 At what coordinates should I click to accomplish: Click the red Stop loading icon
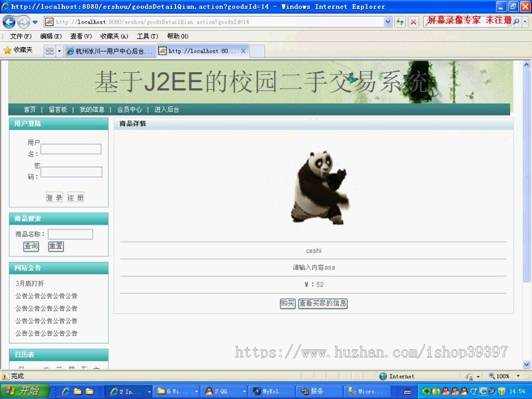click(x=413, y=22)
